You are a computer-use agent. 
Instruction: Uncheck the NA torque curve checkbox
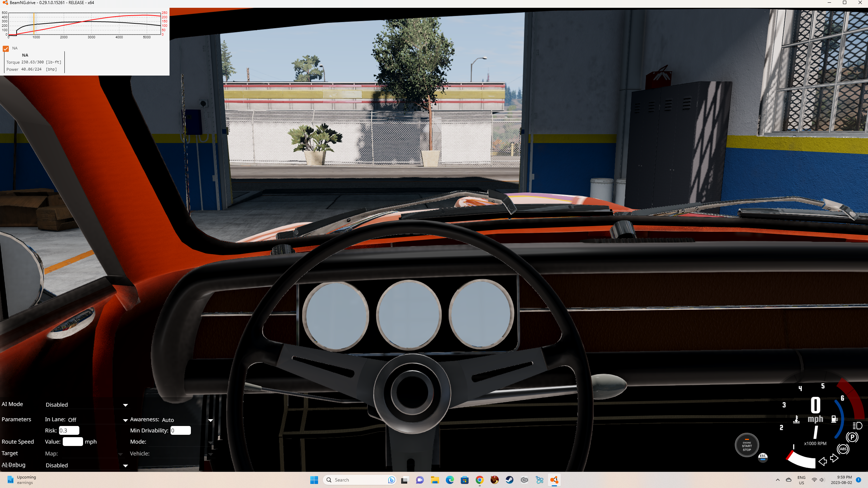(x=6, y=49)
